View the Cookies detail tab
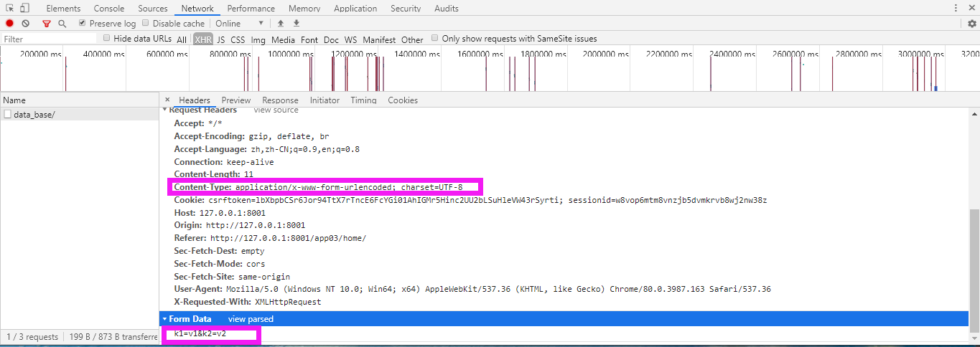Screen dimensions: 980x347 403,100
